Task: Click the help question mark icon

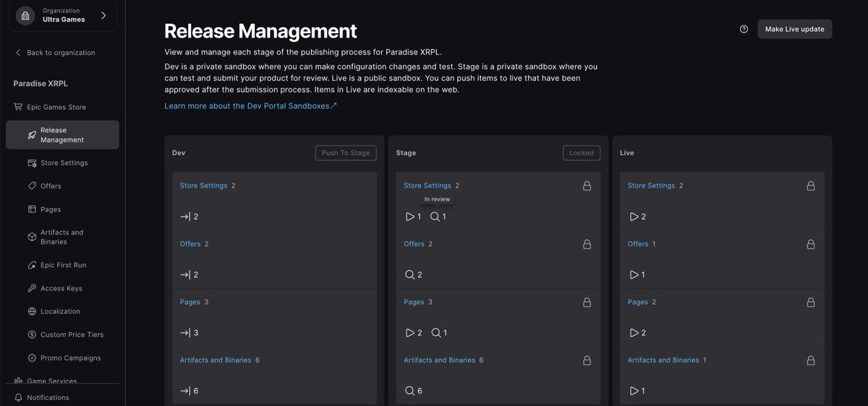Action: tap(744, 29)
